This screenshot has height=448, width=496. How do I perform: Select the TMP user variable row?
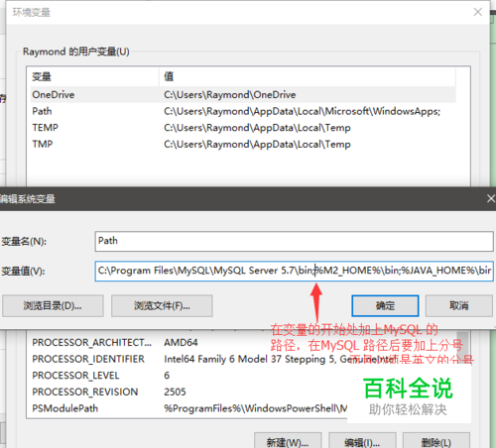pyautogui.click(x=243, y=145)
